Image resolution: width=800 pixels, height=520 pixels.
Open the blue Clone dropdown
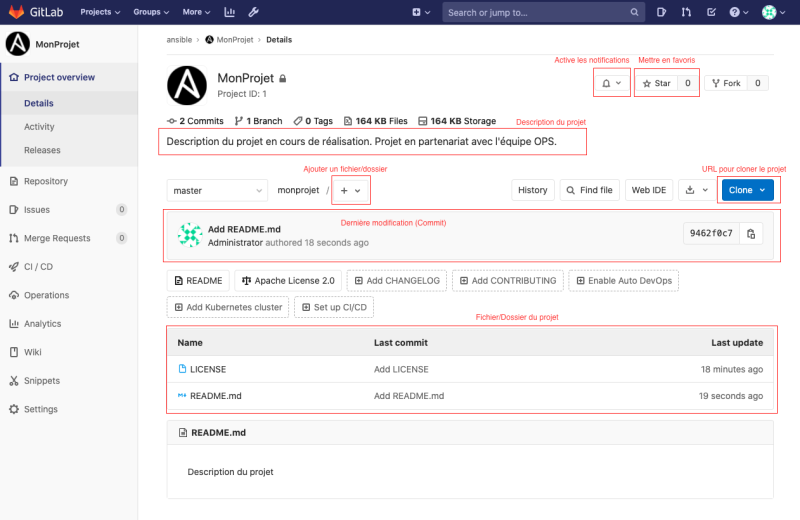point(747,190)
